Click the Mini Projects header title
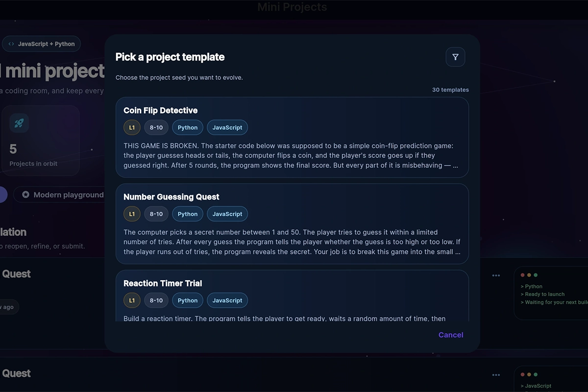 point(292,7)
